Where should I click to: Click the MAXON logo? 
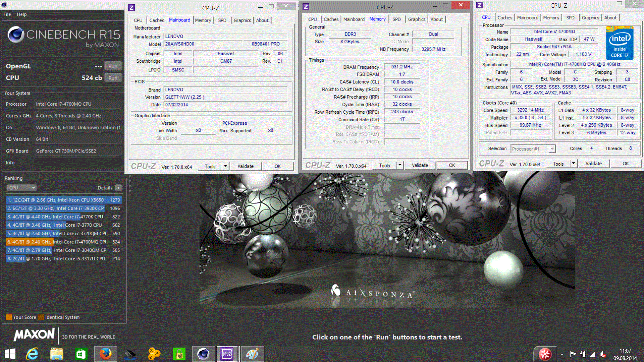pos(34,335)
